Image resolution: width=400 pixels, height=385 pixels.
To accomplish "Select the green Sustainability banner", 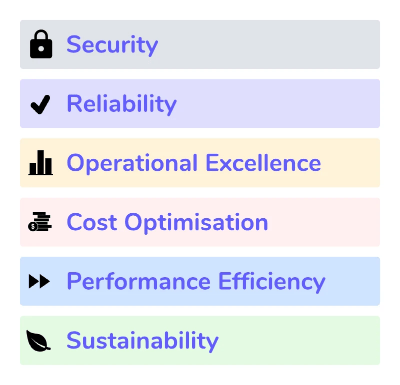I will point(200,340).
